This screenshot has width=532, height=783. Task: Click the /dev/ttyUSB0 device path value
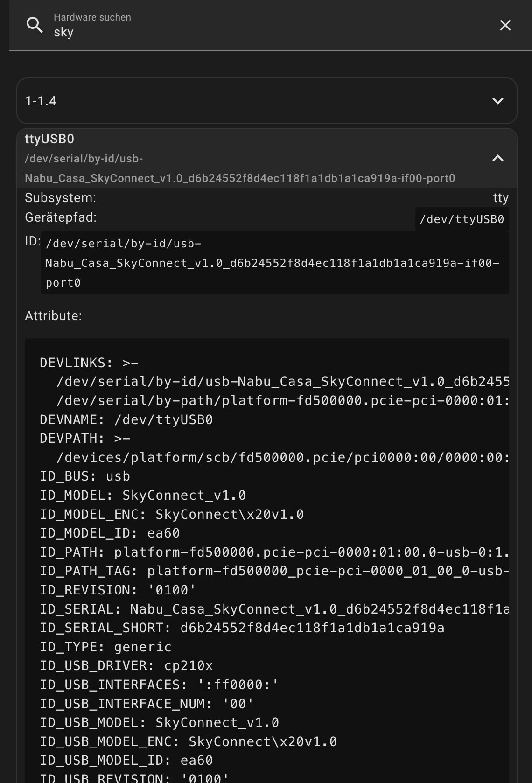coord(462,219)
